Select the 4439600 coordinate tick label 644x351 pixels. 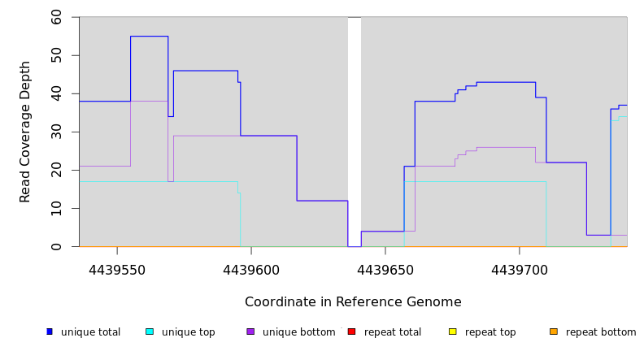(251, 270)
